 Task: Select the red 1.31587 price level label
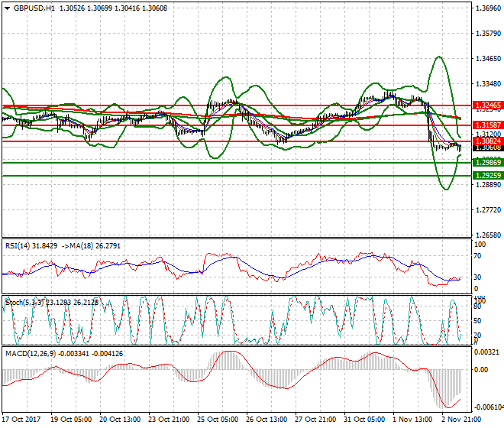(x=488, y=125)
